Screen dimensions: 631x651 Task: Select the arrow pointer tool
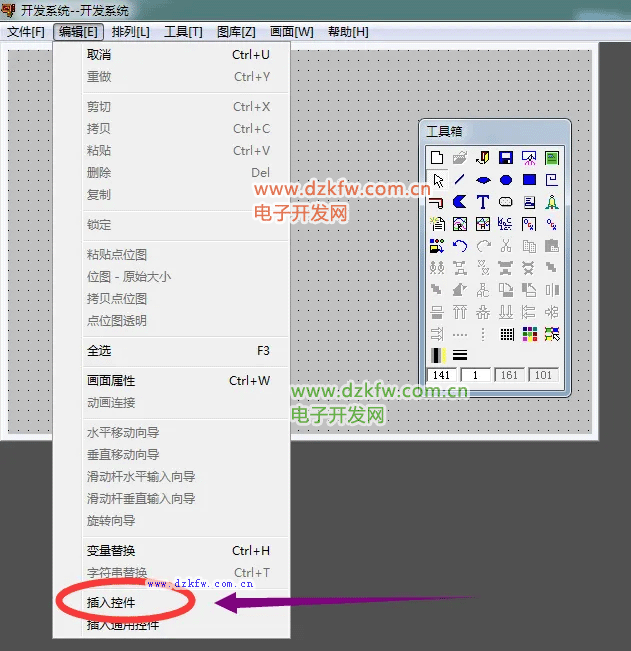437,180
